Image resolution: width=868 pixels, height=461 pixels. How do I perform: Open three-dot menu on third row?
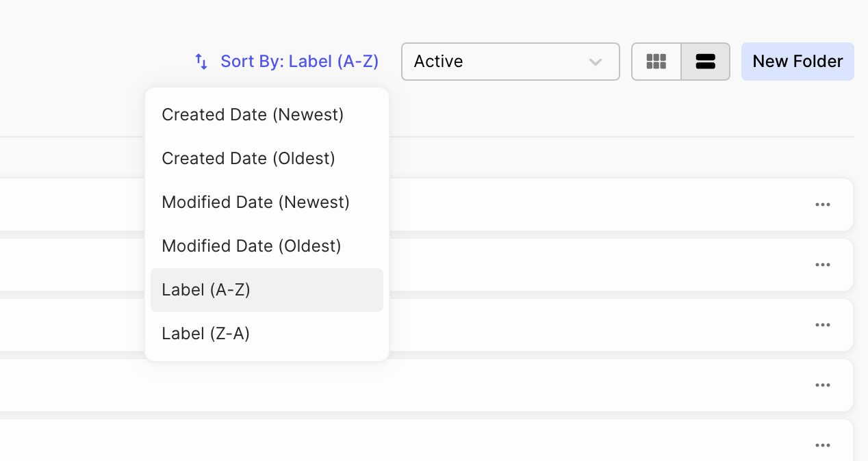822,325
